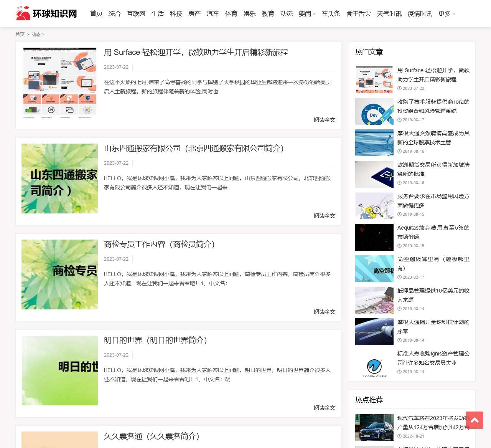Open the 食于舌尖 nav item
This screenshot has height=448, width=491.
359,13
